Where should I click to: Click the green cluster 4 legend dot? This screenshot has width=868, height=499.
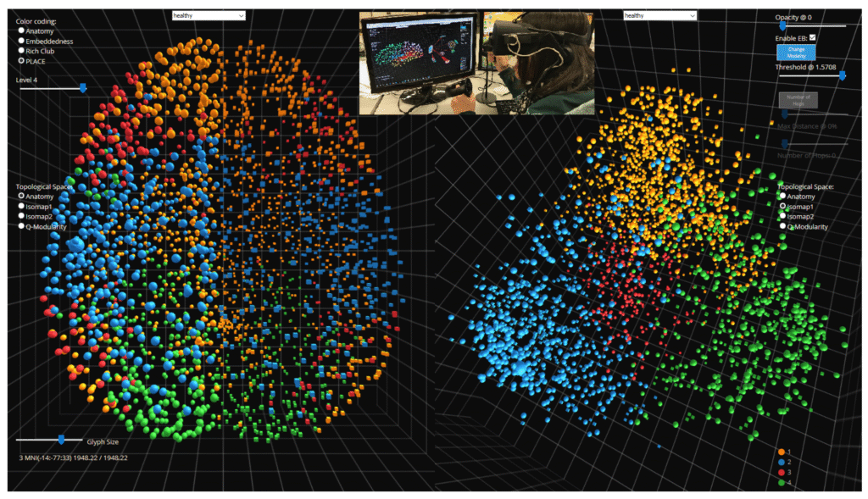[781, 482]
